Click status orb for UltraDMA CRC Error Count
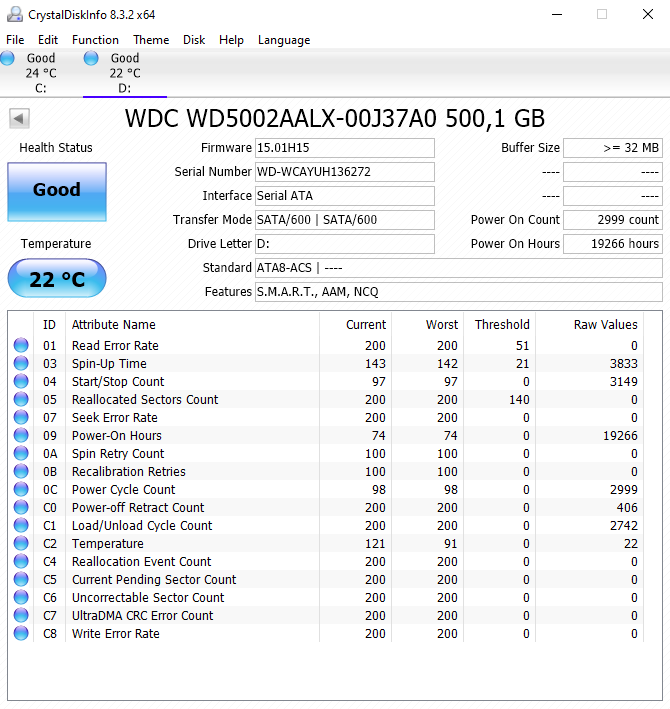 pyautogui.click(x=21, y=615)
